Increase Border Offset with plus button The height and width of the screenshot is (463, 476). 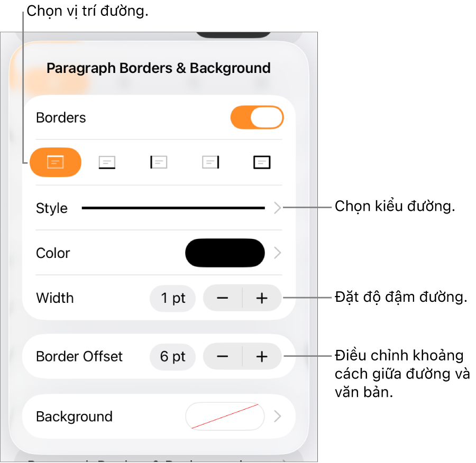(262, 357)
